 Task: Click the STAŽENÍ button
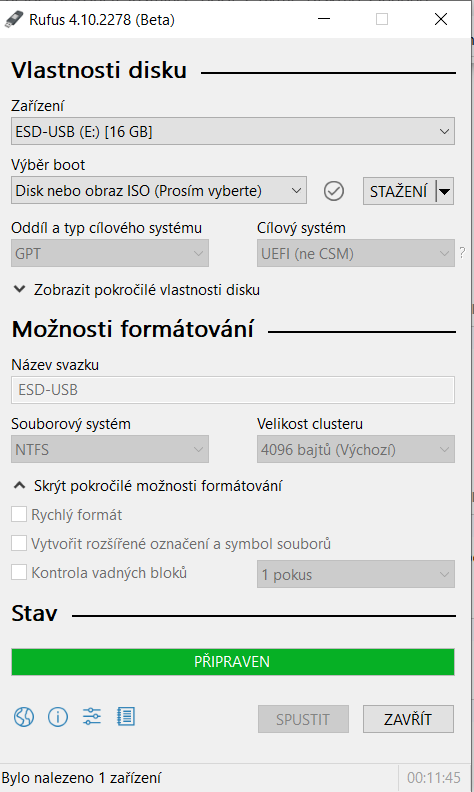[399, 191]
